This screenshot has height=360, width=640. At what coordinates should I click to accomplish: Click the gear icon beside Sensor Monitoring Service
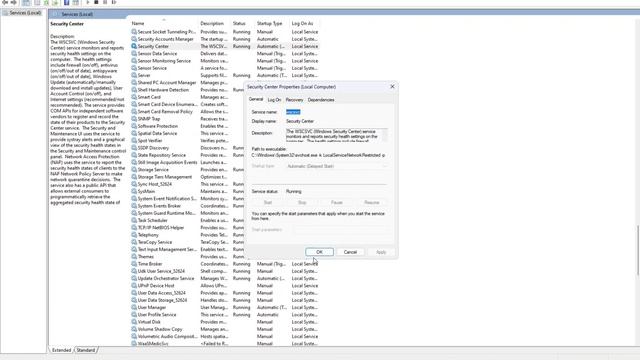tap(134, 61)
